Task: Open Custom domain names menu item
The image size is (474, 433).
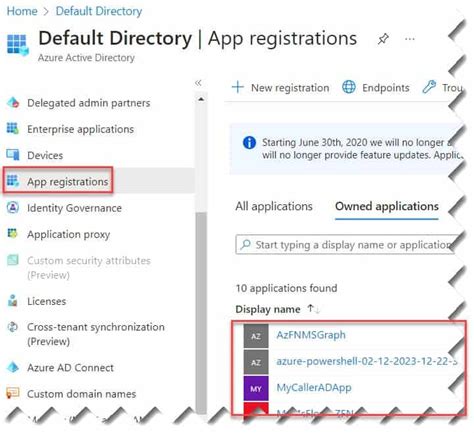Action: point(82,394)
